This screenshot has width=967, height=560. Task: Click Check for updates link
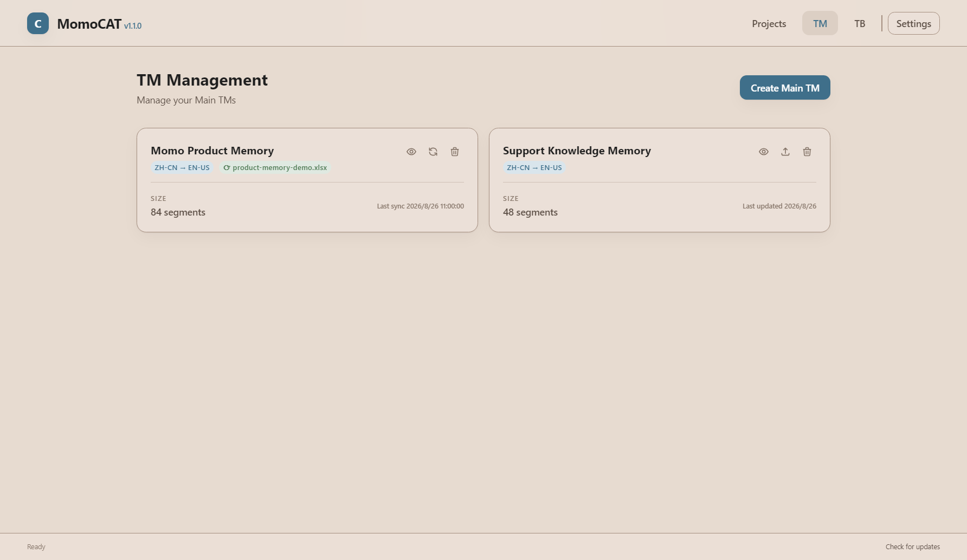pos(913,546)
